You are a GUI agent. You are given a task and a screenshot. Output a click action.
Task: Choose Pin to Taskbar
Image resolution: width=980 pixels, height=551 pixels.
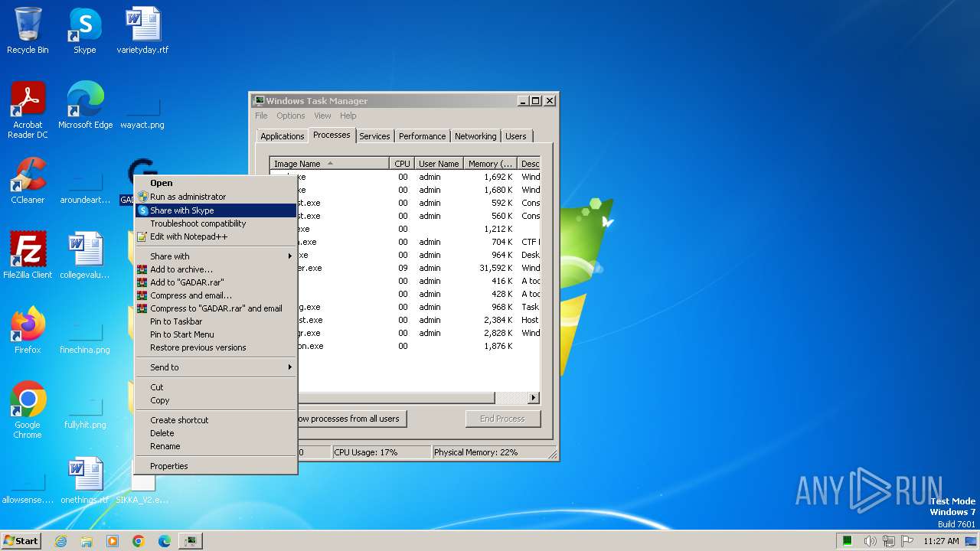pyautogui.click(x=216, y=321)
